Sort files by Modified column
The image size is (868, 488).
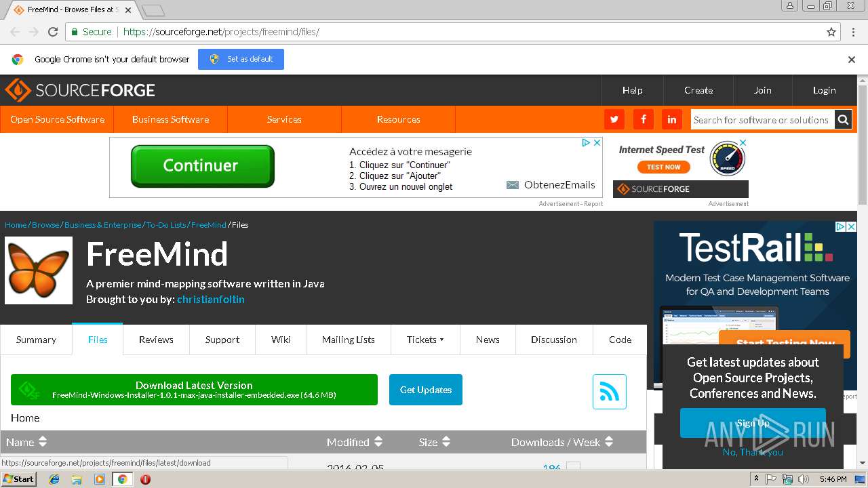click(x=355, y=442)
